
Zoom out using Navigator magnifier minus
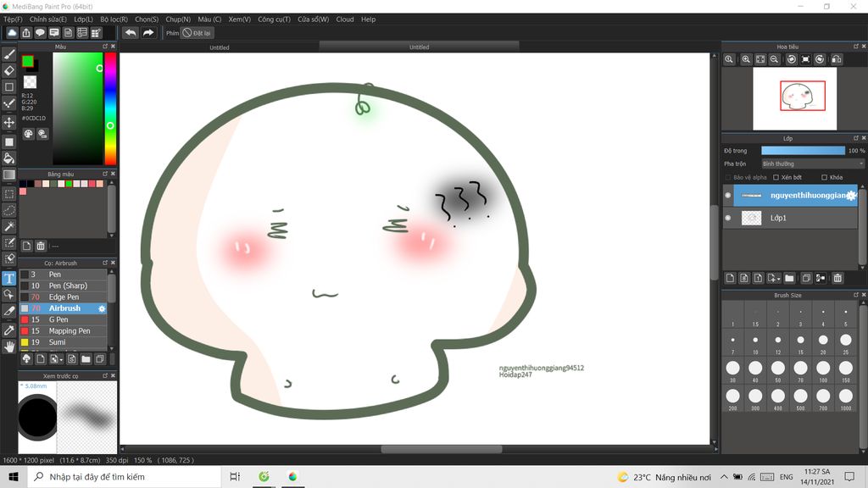click(x=775, y=59)
